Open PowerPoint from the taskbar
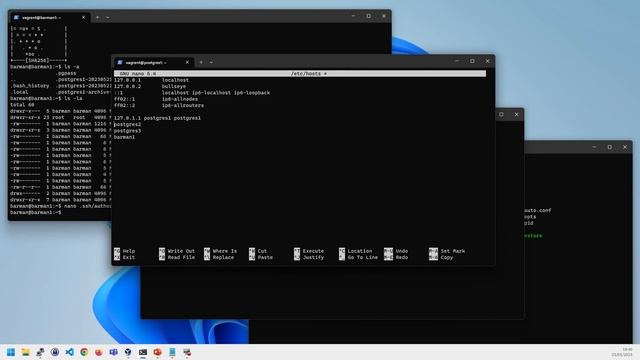Screen dimensions: 640x360 (x=158, y=352)
